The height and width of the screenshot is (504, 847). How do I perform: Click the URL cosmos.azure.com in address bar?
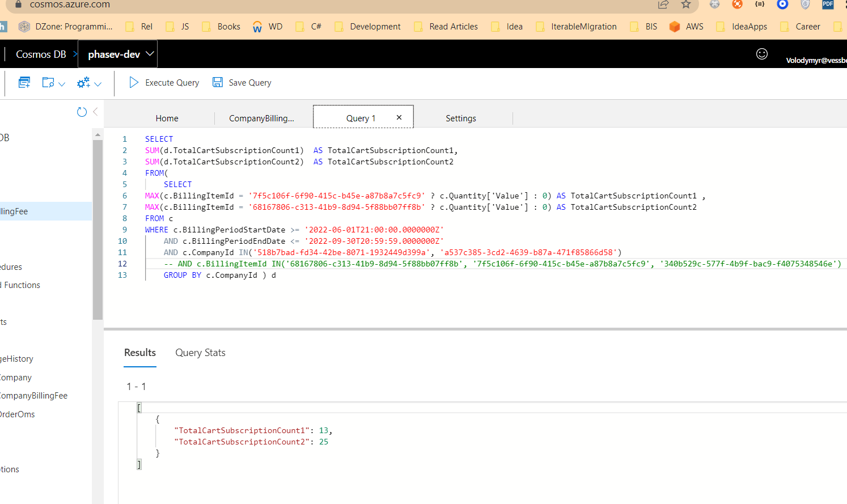[x=70, y=5]
